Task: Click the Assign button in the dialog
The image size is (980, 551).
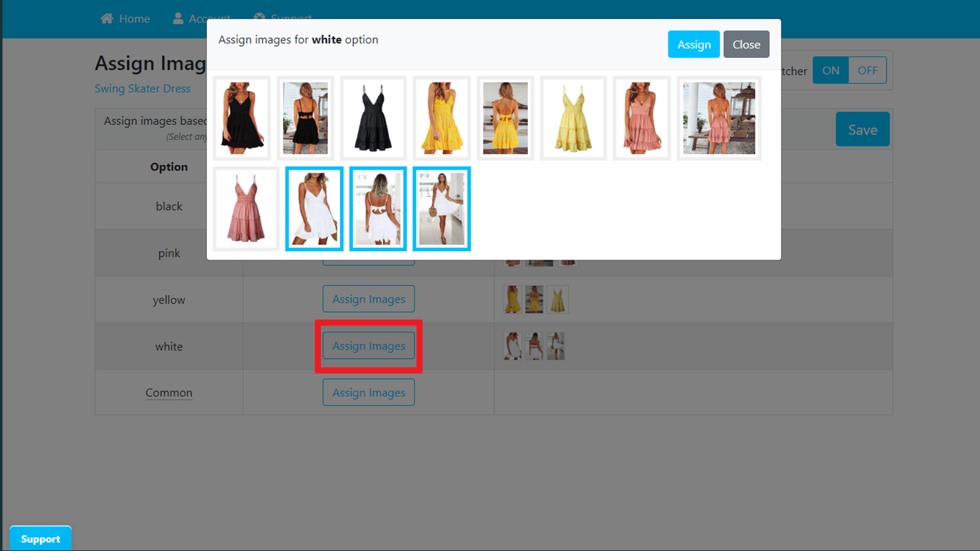Action: tap(694, 44)
